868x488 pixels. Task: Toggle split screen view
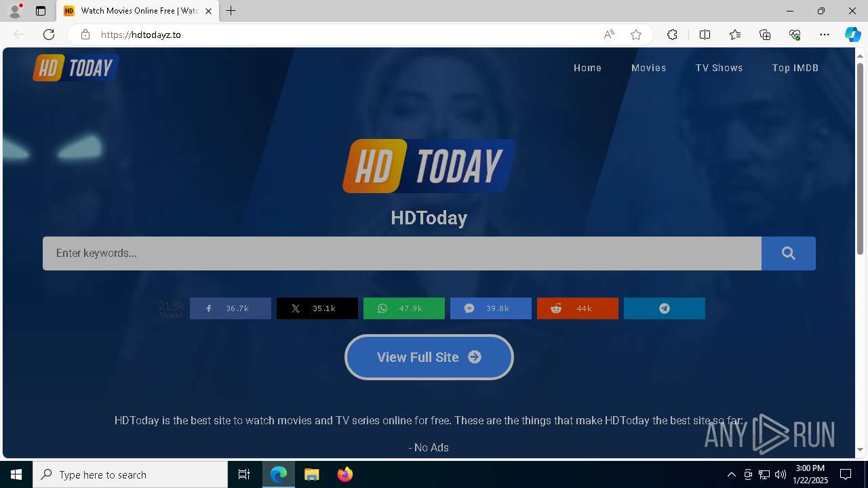[x=705, y=35]
